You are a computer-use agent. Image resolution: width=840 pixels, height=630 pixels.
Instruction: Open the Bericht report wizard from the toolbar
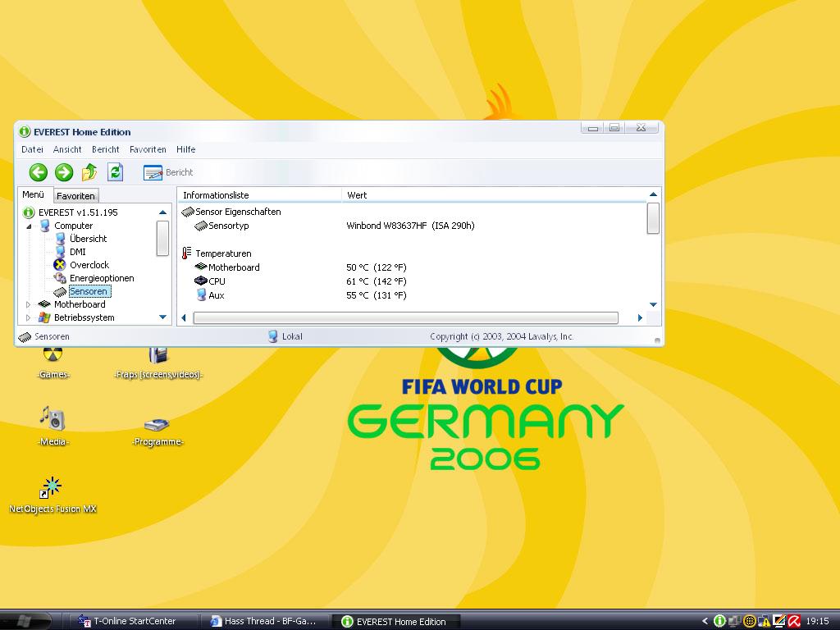tap(167, 172)
